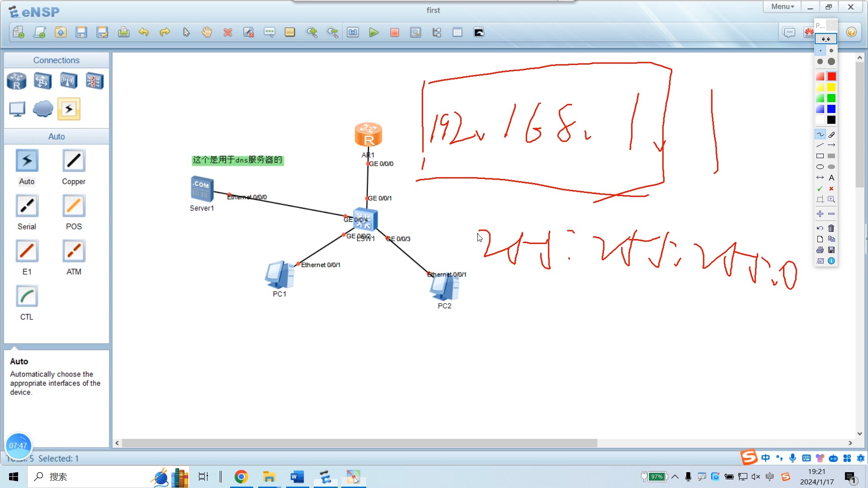Click the Open topology folder icon

(x=61, y=32)
